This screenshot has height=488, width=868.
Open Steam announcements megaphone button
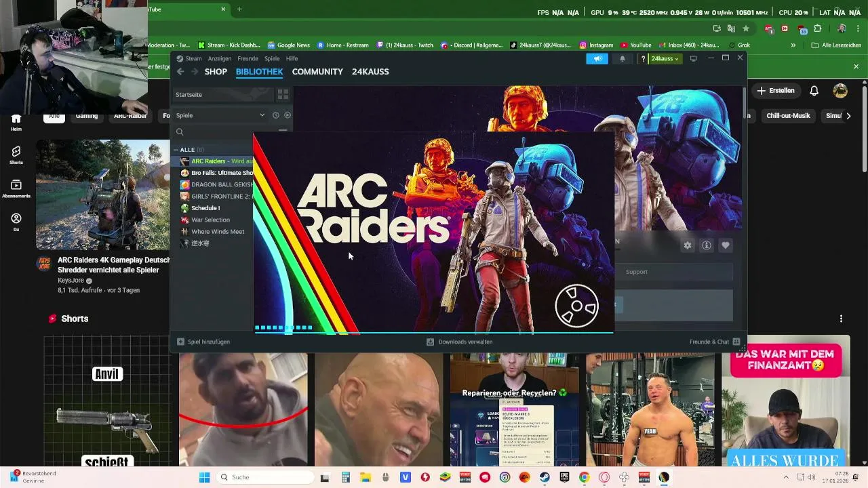point(597,59)
